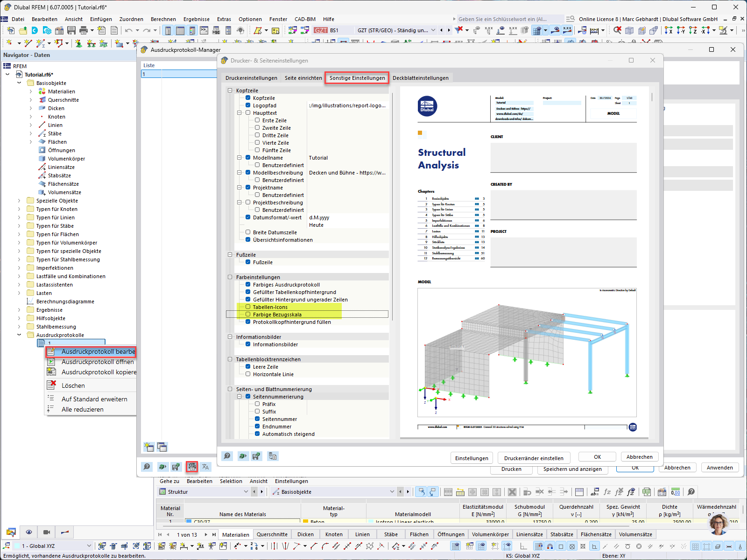Select Ausdruckprotokoll öffnen from the context menu
This screenshot has height=560, width=747.
tap(98, 362)
